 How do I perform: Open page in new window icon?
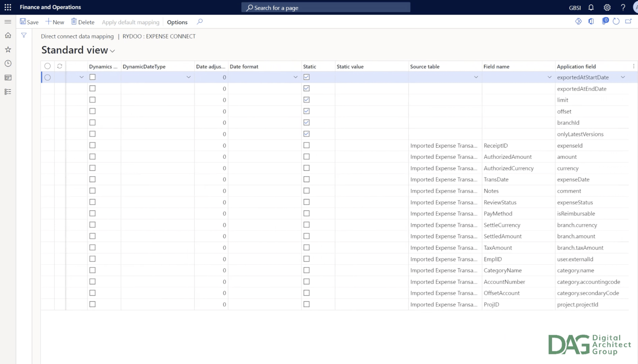(629, 21)
